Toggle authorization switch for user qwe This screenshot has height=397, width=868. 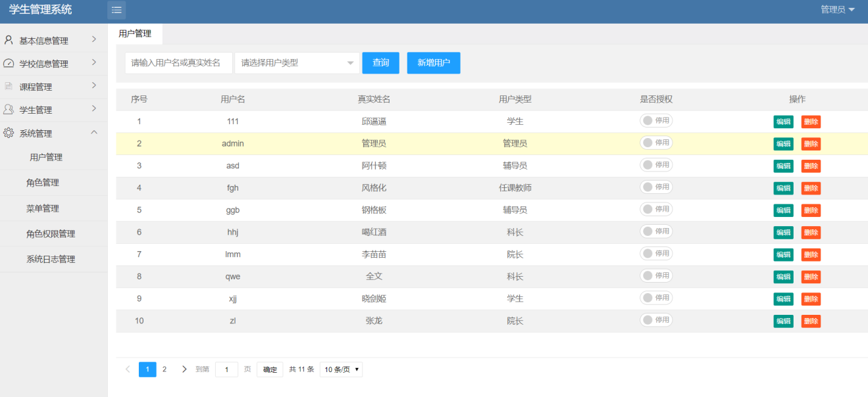tap(656, 276)
